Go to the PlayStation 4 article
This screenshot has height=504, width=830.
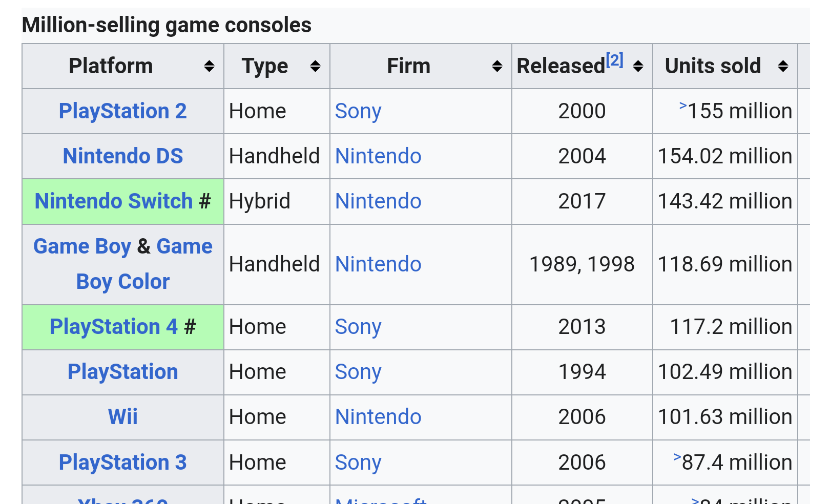click(113, 327)
